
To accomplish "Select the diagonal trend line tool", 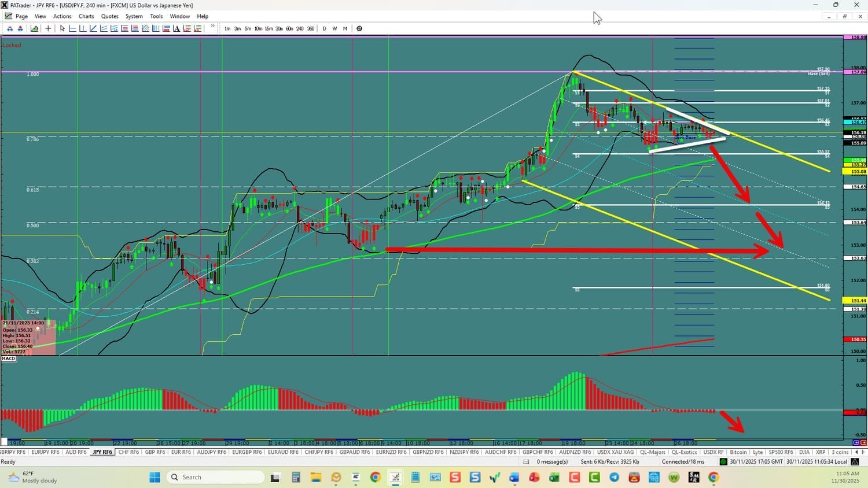I will (93, 28).
